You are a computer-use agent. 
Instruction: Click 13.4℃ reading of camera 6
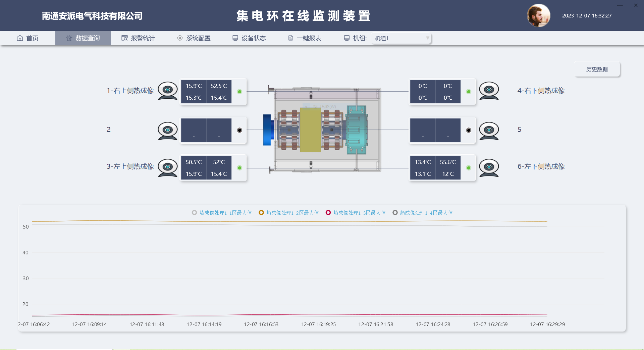tap(423, 162)
